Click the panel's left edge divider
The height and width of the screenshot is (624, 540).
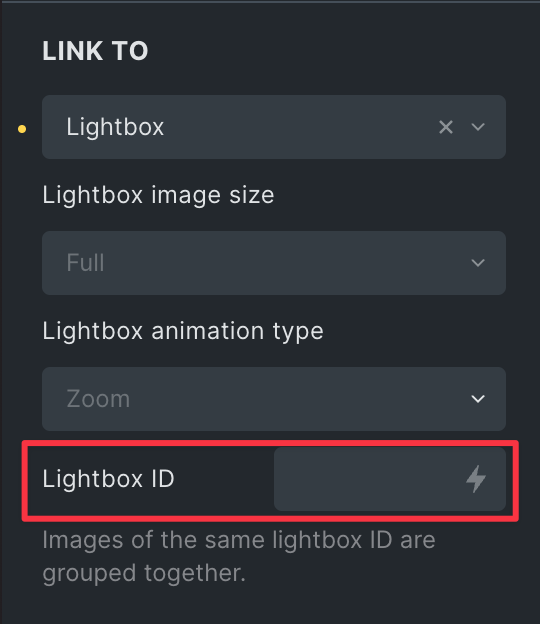tap(1, 312)
